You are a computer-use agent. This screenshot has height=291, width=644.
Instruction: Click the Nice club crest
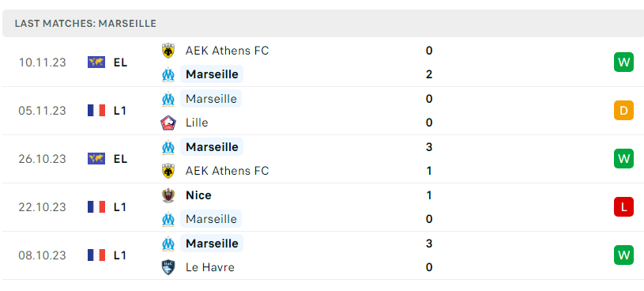[168, 195]
